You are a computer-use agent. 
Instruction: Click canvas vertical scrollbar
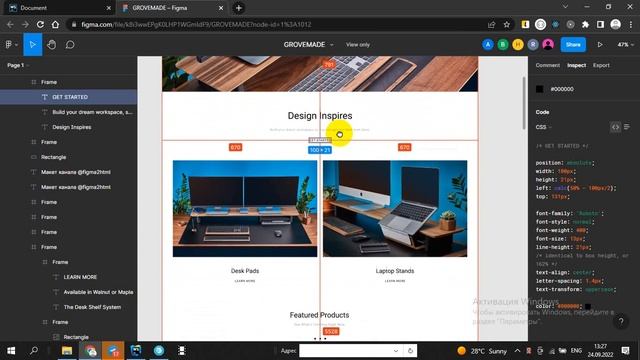pos(524,103)
